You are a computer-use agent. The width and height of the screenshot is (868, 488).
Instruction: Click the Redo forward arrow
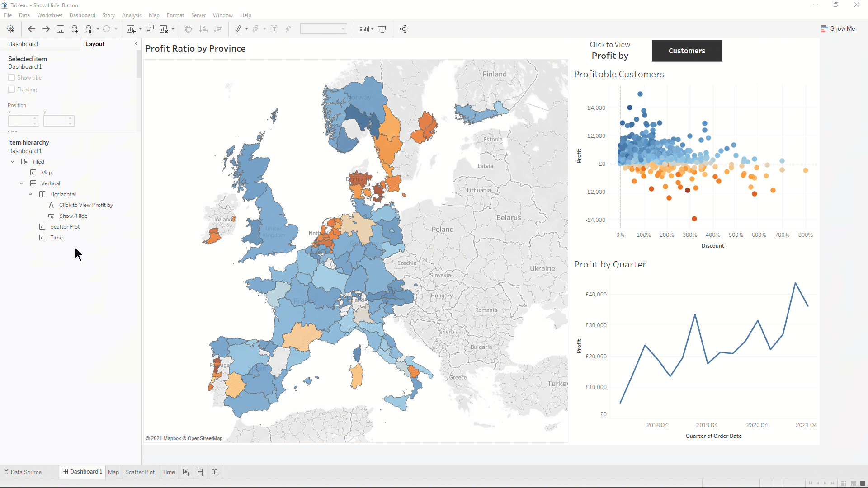[x=46, y=29]
